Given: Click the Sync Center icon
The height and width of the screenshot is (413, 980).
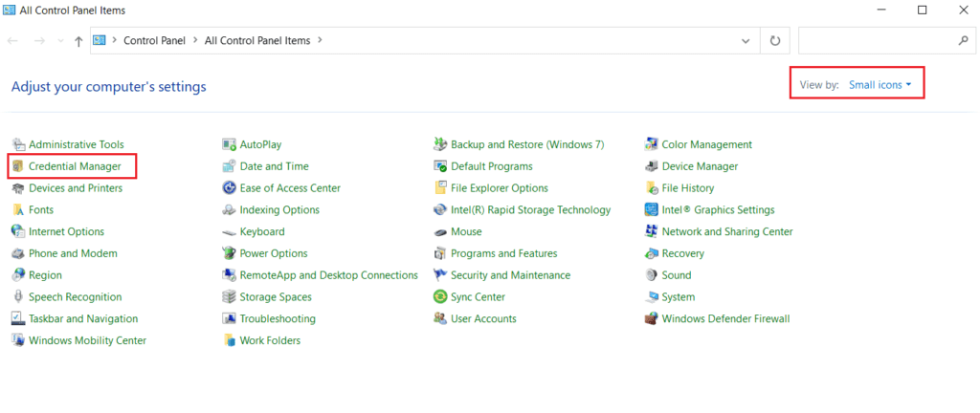Looking at the screenshot, I should 440,297.
